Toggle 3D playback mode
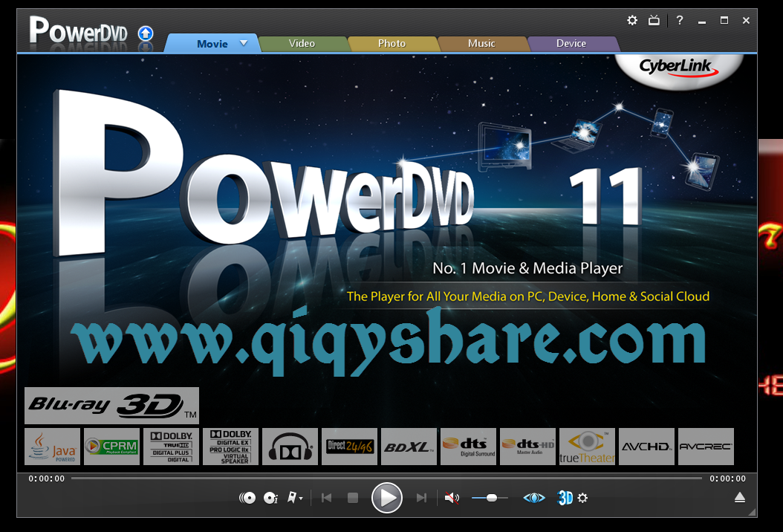This screenshot has height=532, width=783. click(565, 498)
